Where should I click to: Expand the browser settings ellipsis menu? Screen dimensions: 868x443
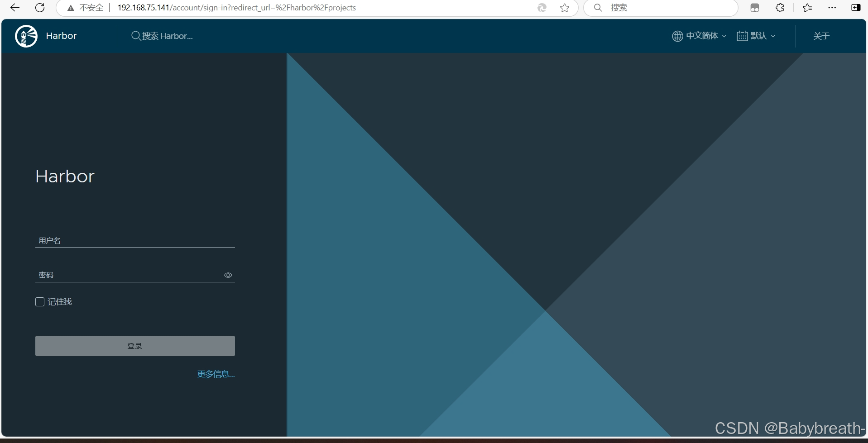click(832, 8)
